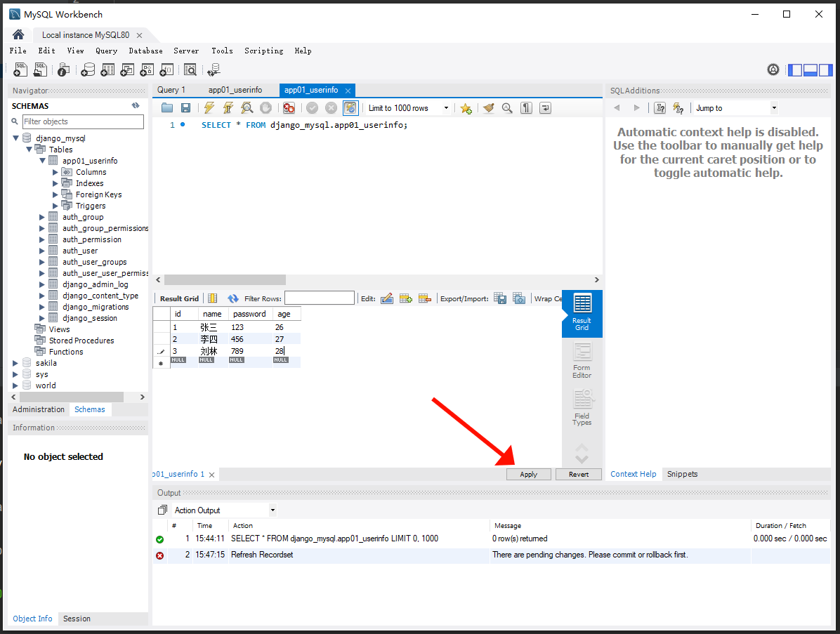Save query to snippets star icon
Screen dimensions: 840x634
[466, 108]
